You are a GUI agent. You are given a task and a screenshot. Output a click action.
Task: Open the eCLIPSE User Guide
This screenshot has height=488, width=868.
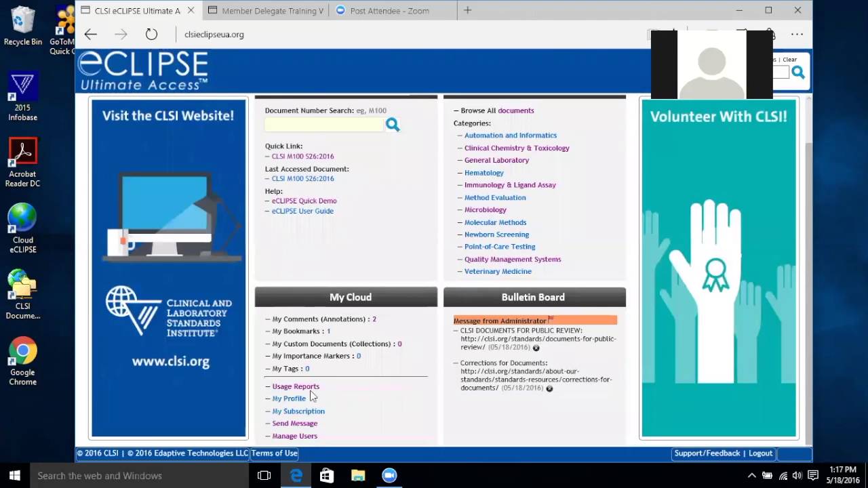click(x=302, y=211)
